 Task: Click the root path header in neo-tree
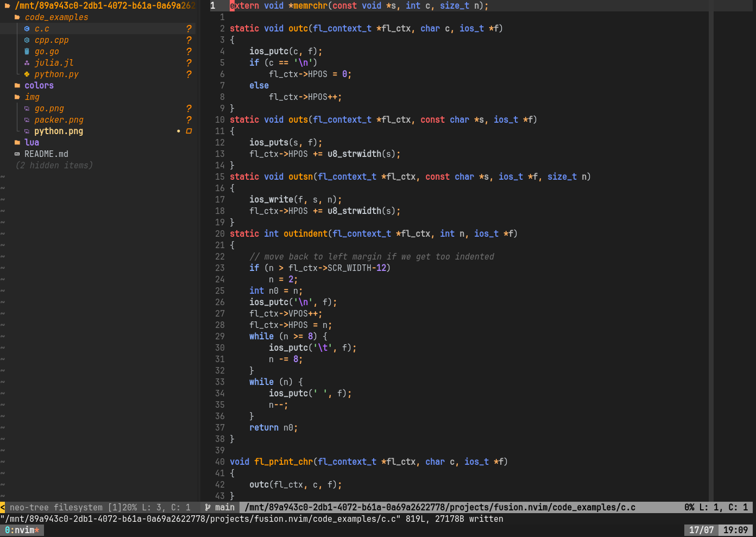tap(105, 5)
